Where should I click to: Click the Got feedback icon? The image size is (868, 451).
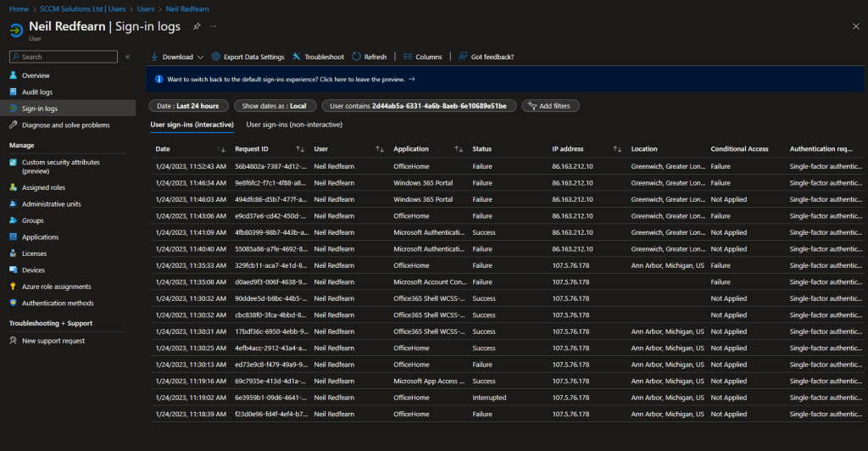click(x=463, y=57)
